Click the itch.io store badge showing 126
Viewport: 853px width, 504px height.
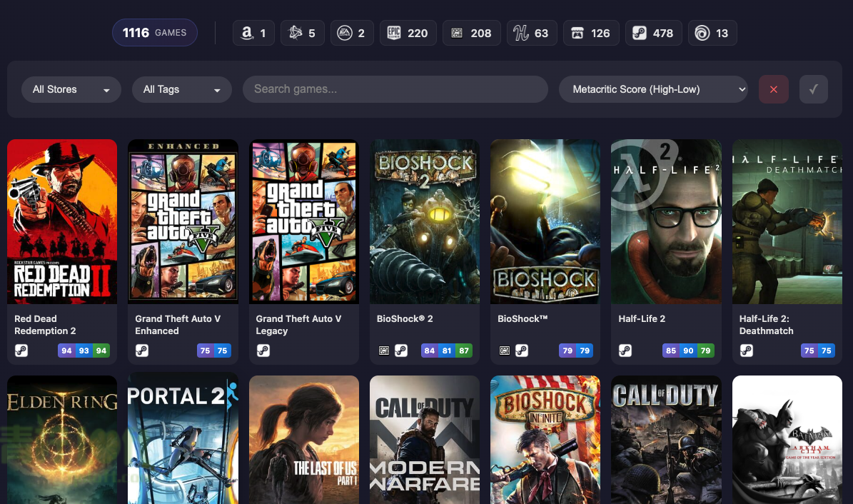pyautogui.click(x=590, y=33)
